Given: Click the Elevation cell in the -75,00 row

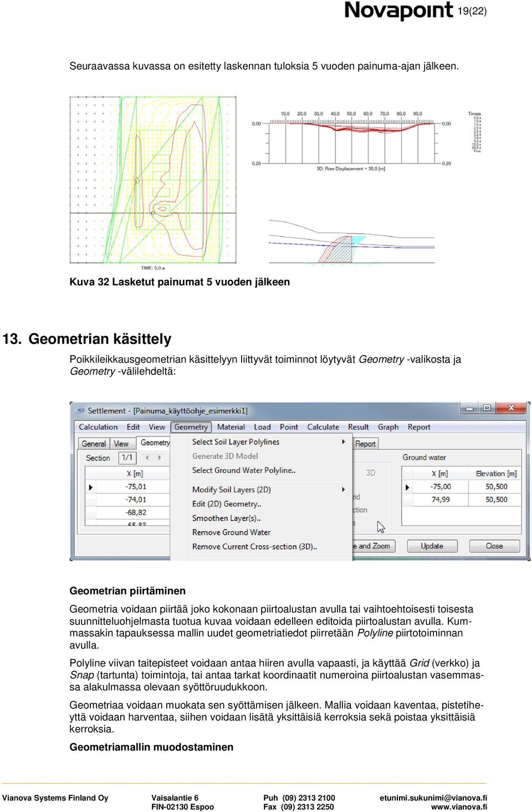Looking at the screenshot, I should pyautogui.click(x=494, y=487).
